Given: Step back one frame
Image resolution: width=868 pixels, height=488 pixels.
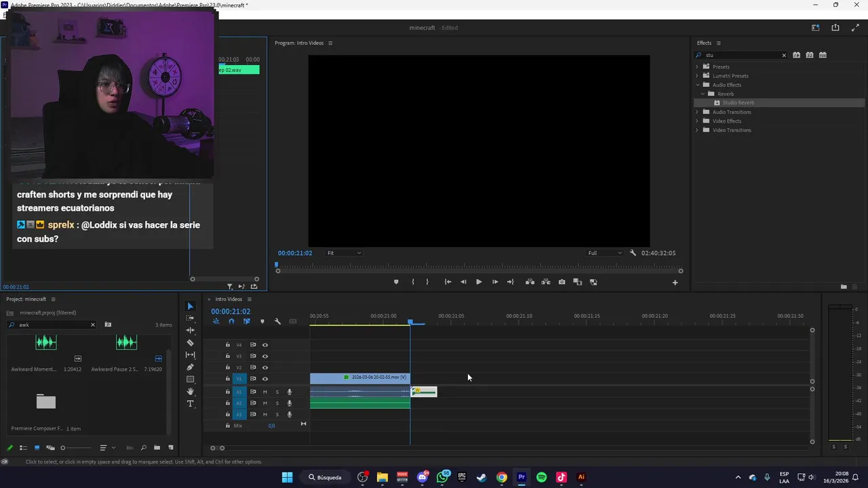Looking at the screenshot, I should (463, 282).
